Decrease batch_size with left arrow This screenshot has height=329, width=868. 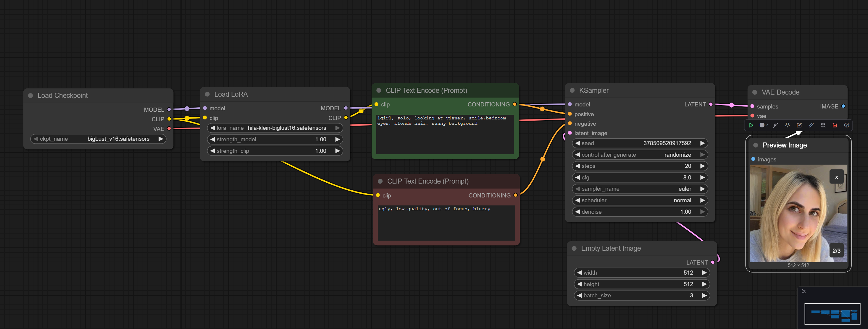pyautogui.click(x=580, y=296)
